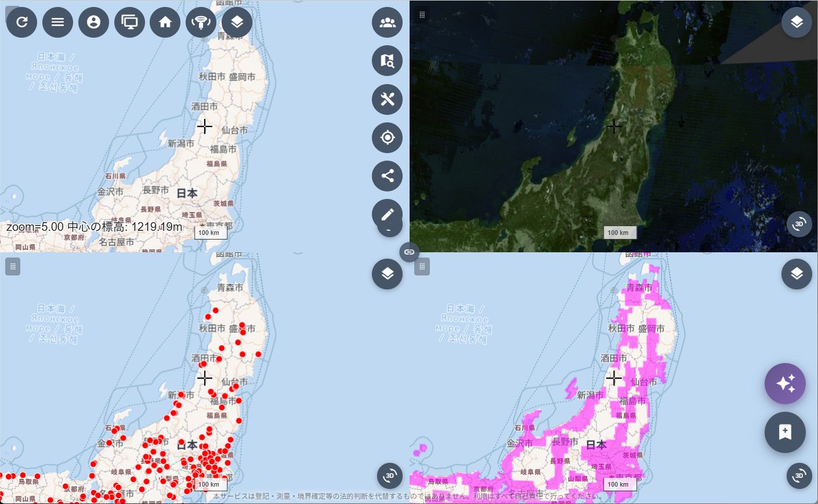The width and height of the screenshot is (818, 504).
Task: Toggle 3D view on the satellite map
Action: tap(799, 224)
